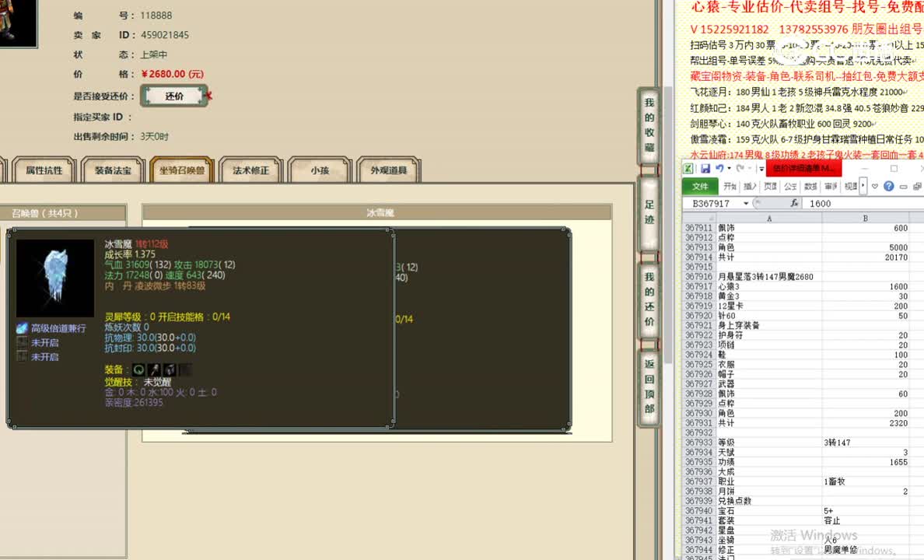The width and height of the screenshot is (924, 560).
Task: Open Customize Quick Access Toolbar dropdown
Action: (x=761, y=170)
